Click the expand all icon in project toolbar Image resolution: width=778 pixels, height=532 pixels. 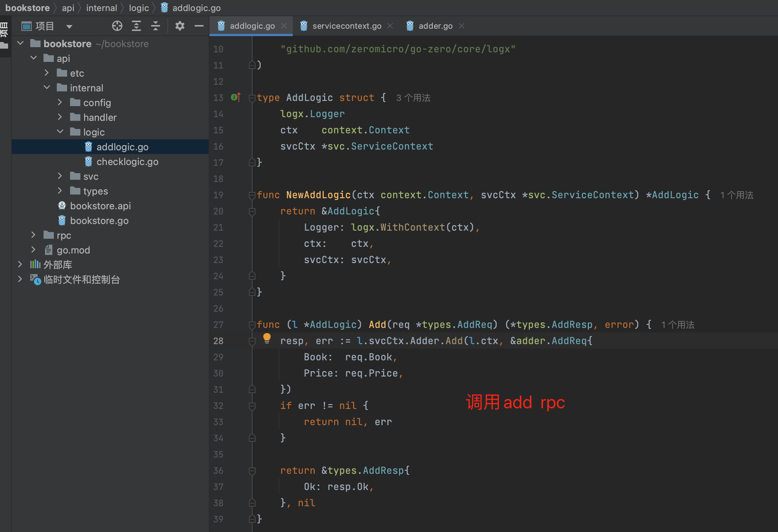[x=136, y=26]
